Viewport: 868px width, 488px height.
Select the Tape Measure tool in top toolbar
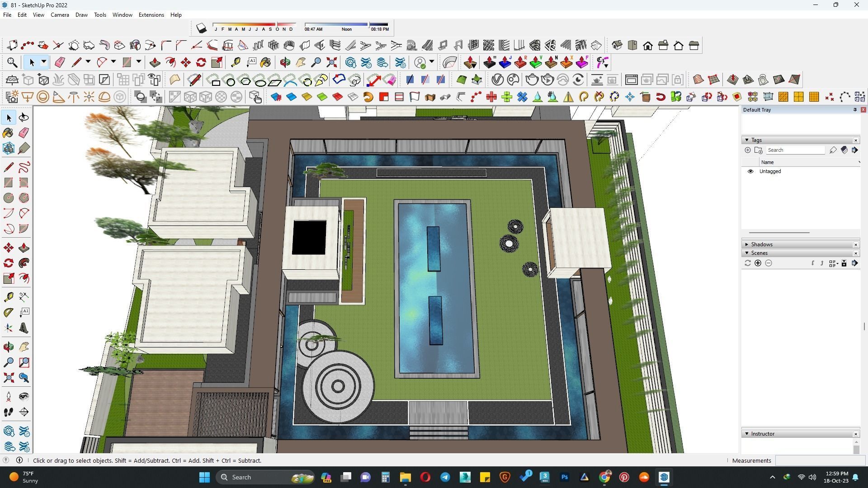point(236,62)
